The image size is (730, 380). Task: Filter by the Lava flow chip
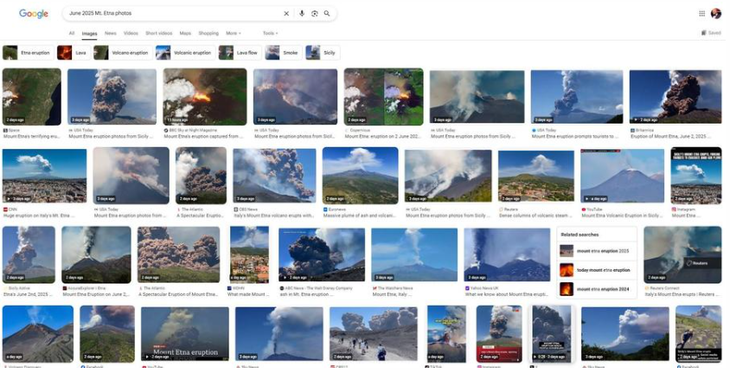pos(240,53)
